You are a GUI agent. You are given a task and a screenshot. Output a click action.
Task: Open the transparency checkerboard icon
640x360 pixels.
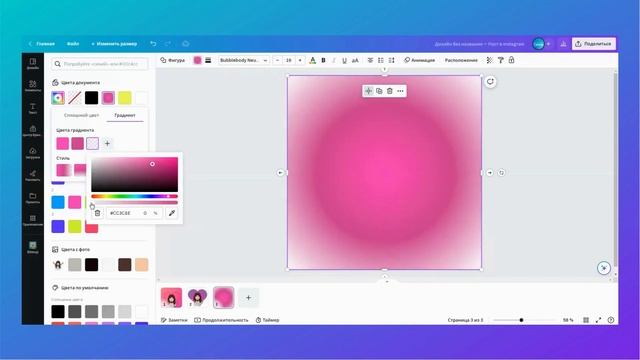[489, 60]
